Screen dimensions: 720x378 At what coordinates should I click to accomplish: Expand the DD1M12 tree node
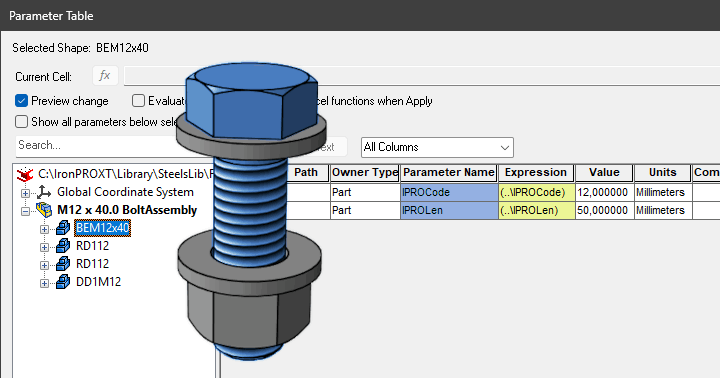(44, 283)
